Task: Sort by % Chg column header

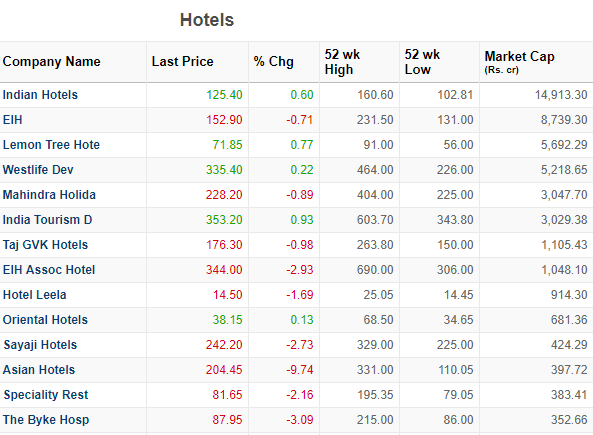Action: coord(273,61)
